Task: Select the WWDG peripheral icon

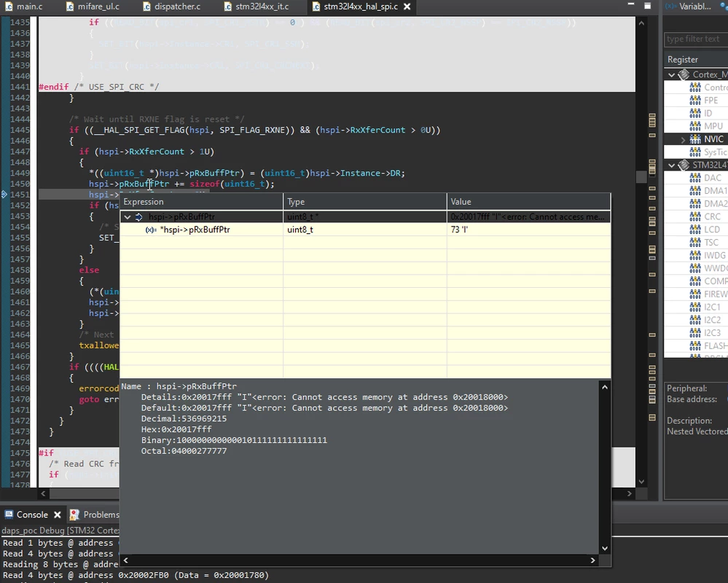Action: coord(695,268)
